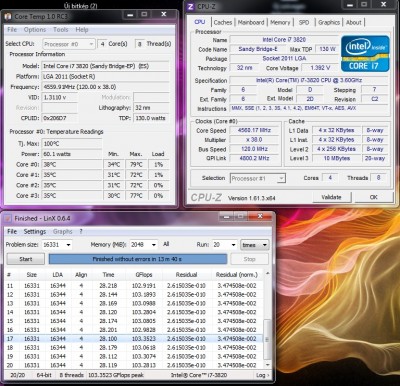Click the Core #3 max 77°C value

click(x=136, y=196)
